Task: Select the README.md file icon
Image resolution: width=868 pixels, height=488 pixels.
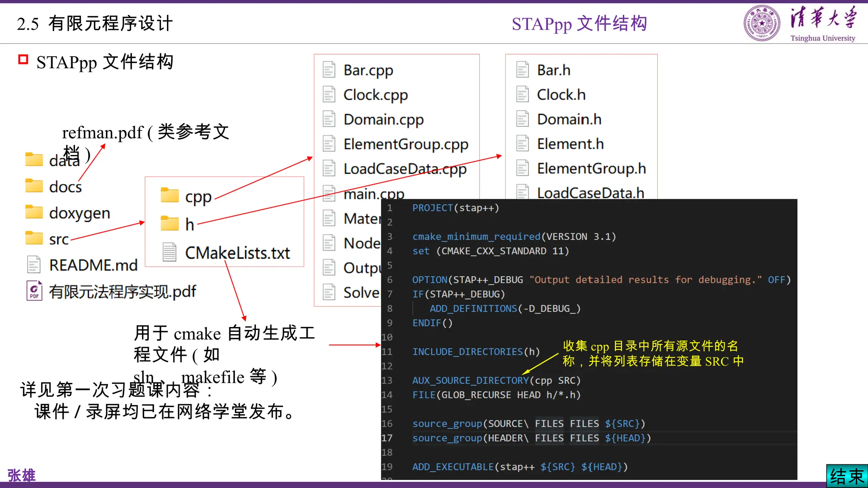Action: click(34, 265)
